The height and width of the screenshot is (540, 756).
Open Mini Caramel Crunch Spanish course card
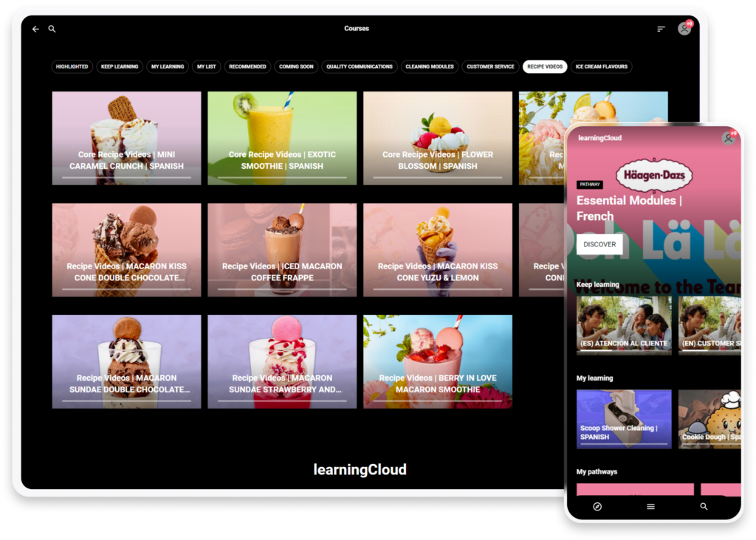(x=126, y=138)
